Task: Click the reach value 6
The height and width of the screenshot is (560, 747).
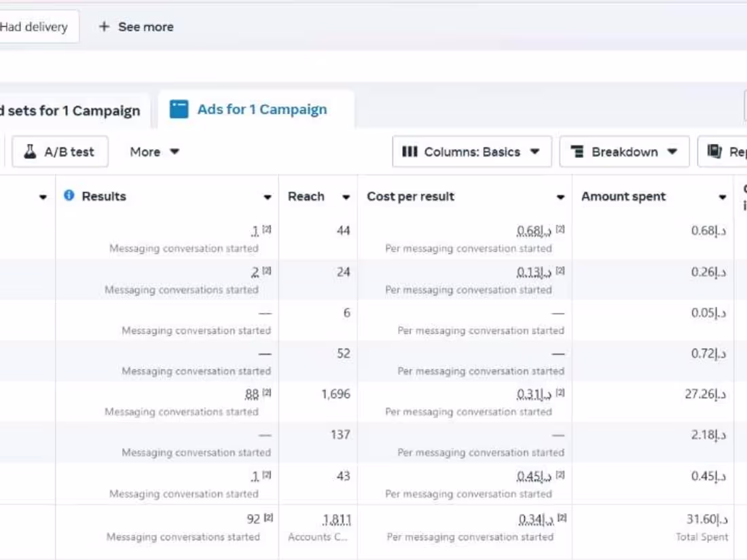Action: (346, 313)
